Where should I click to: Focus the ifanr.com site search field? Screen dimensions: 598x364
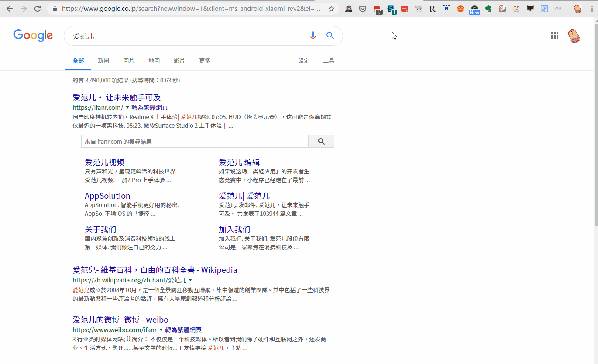pyautogui.click(x=195, y=141)
